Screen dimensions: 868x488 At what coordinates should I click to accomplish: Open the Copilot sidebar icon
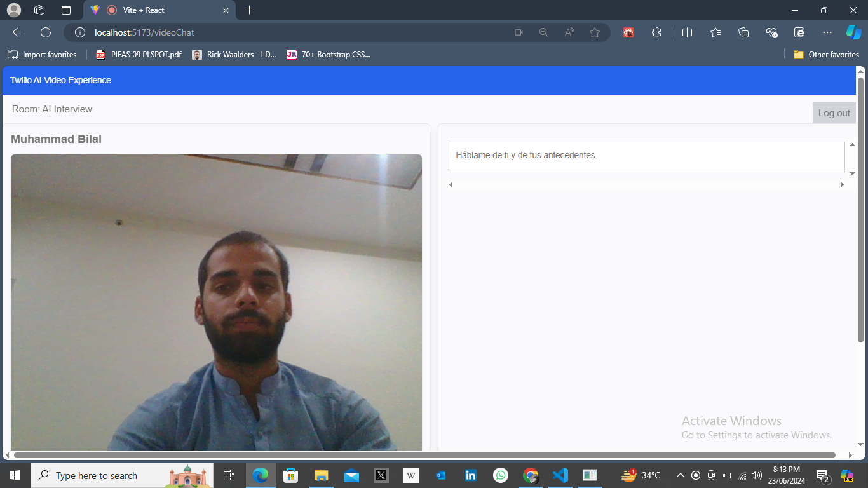(853, 32)
